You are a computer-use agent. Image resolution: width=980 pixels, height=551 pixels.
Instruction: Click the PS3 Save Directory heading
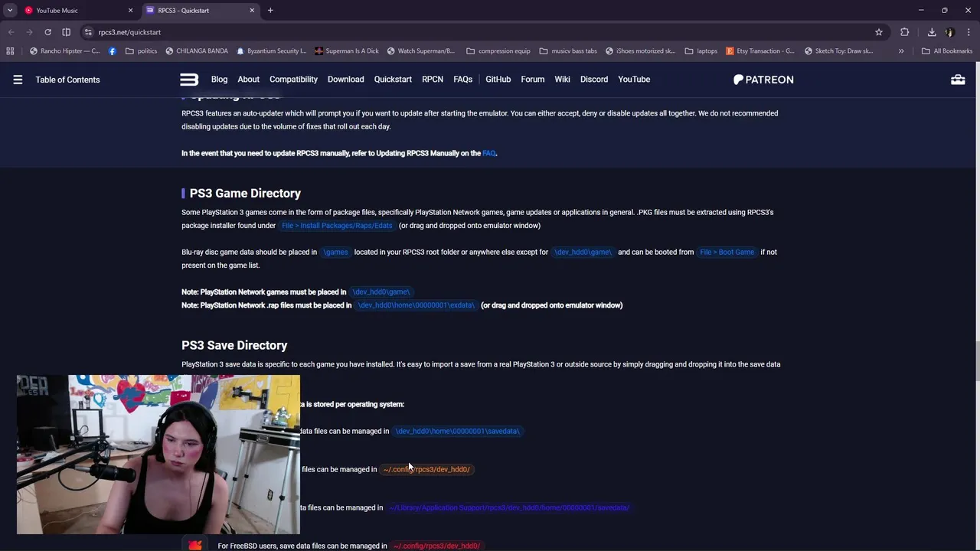click(x=234, y=345)
